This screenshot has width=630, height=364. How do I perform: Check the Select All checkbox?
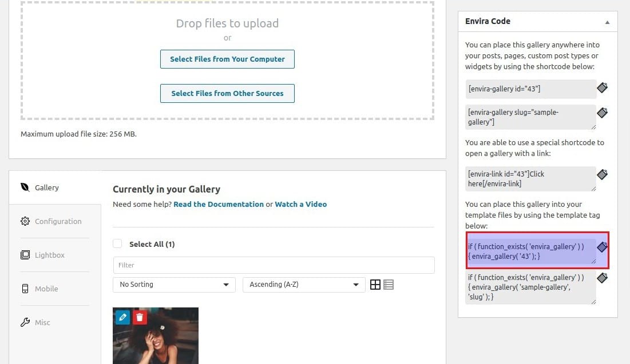[x=118, y=244]
